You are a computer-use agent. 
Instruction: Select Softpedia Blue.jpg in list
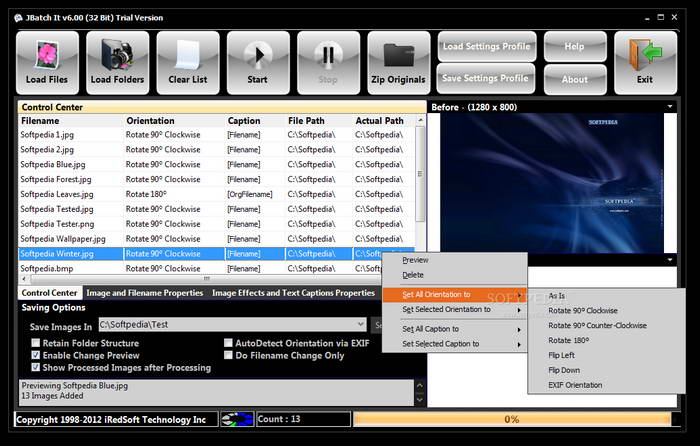[x=217, y=164]
